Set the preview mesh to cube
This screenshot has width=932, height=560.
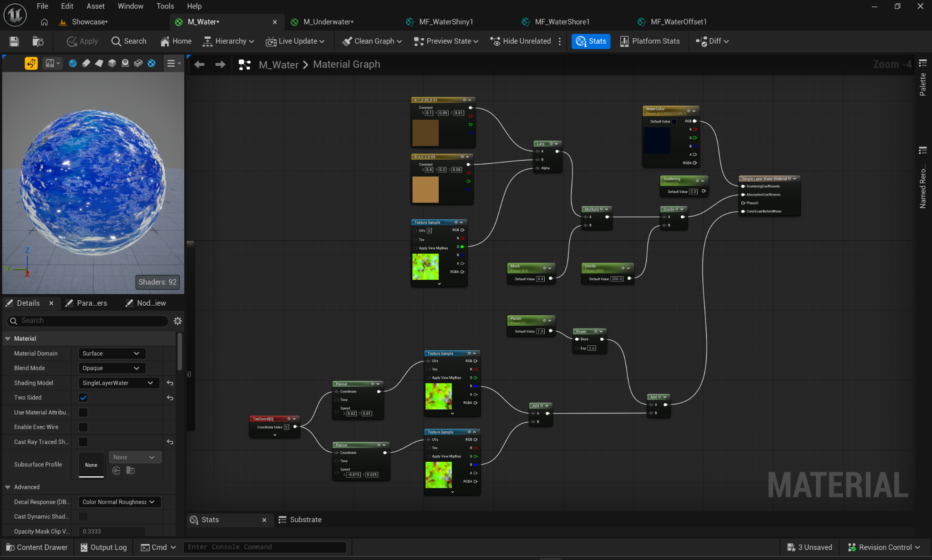pos(112,63)
